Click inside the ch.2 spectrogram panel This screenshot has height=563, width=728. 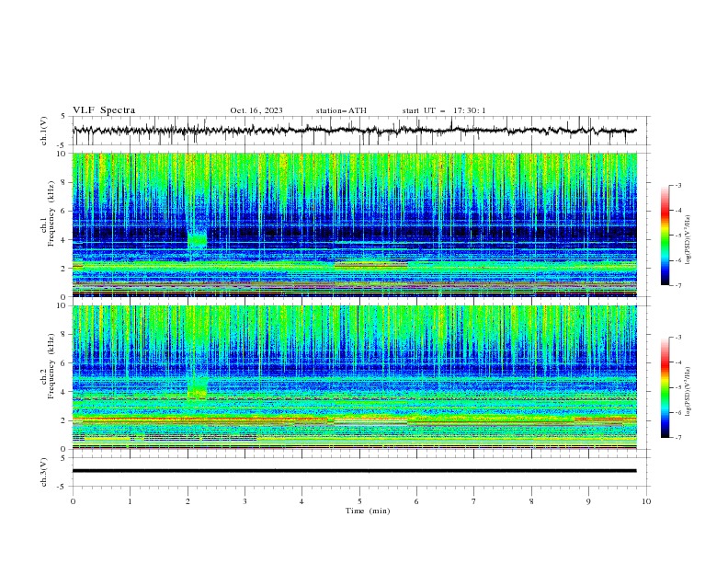point(354,377)
